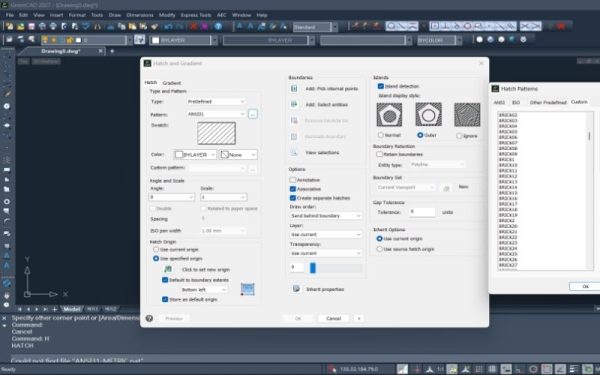600x375 pixels.
Task: Open the Angle dropdown
Action: (x=171, y=197)
